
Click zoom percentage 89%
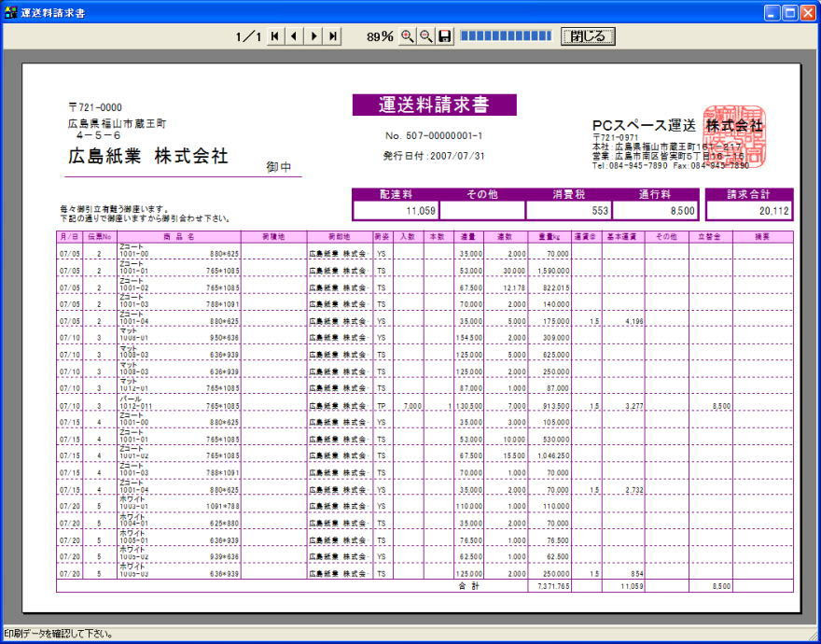pos(380,36)
